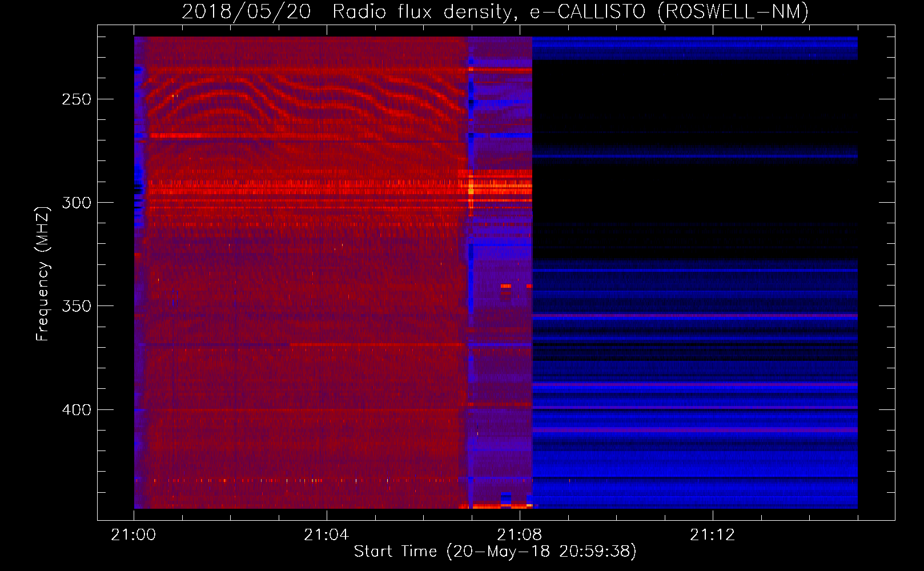Click the 250 frequency tick label
Screen dimensions: 924x571
[77, 99]
